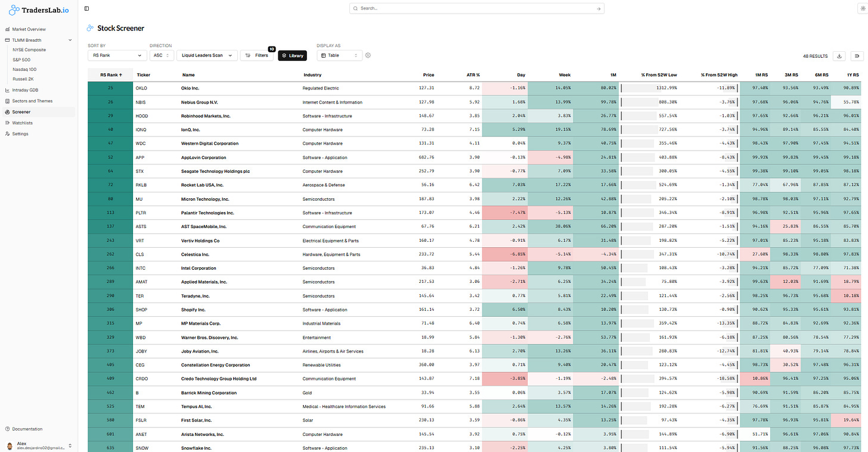This screenshot has height=452, width=868.
Task: Go to NYSE Composite breadth page
Action: coord(29,50)
